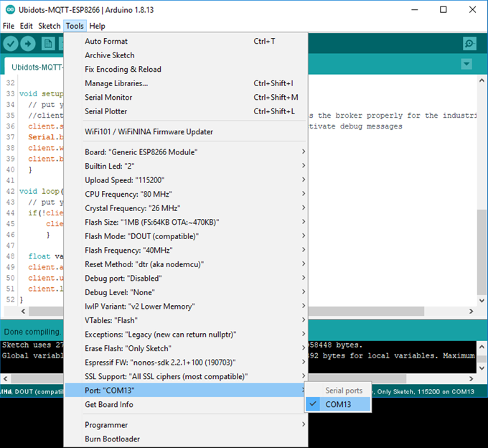Expand Upload Speed: "115200" submenu
The height and width of the screenshot is (448, 488).
coord(186,180)
